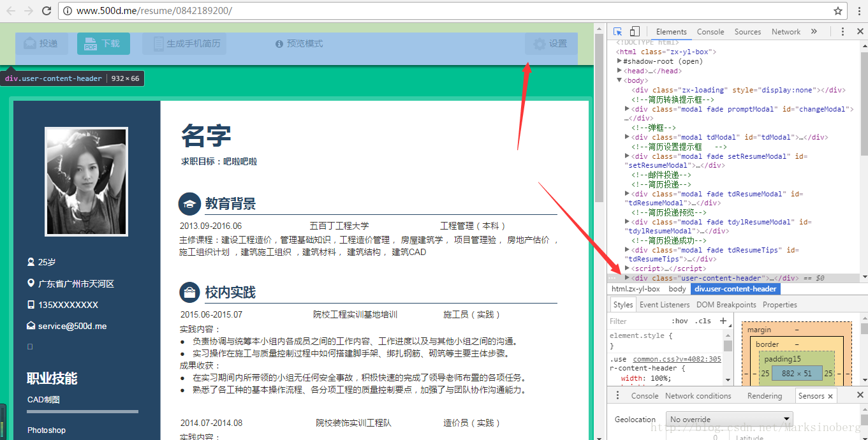868x440 pixels.
Task: Expand the tdResumeTips div node
Action: point(627,250)
